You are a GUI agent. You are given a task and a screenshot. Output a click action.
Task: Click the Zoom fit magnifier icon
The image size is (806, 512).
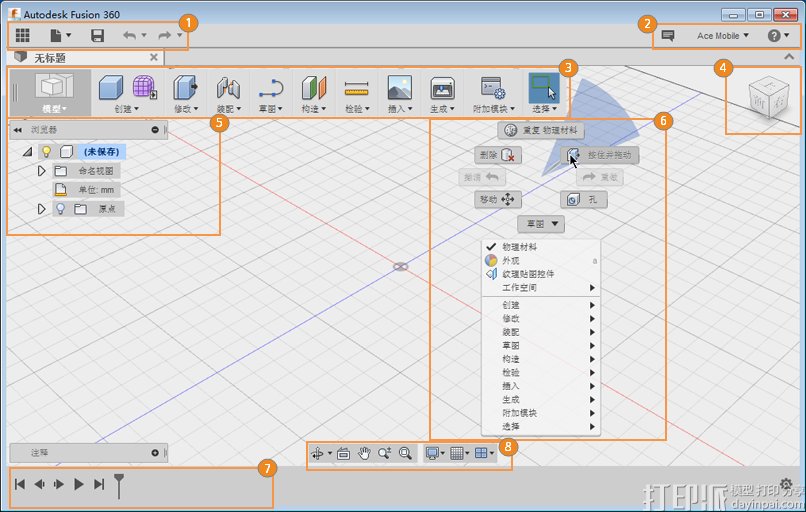(x=406, y=453)
